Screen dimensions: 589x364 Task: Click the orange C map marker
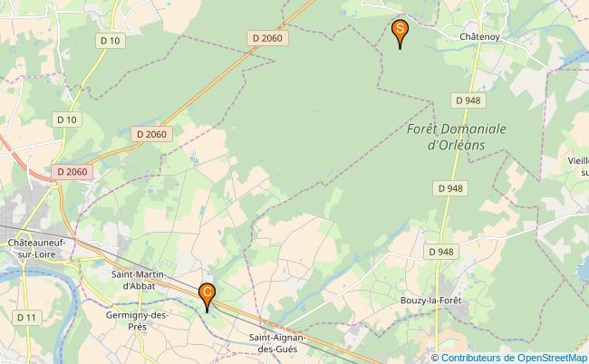coord(207,297)
